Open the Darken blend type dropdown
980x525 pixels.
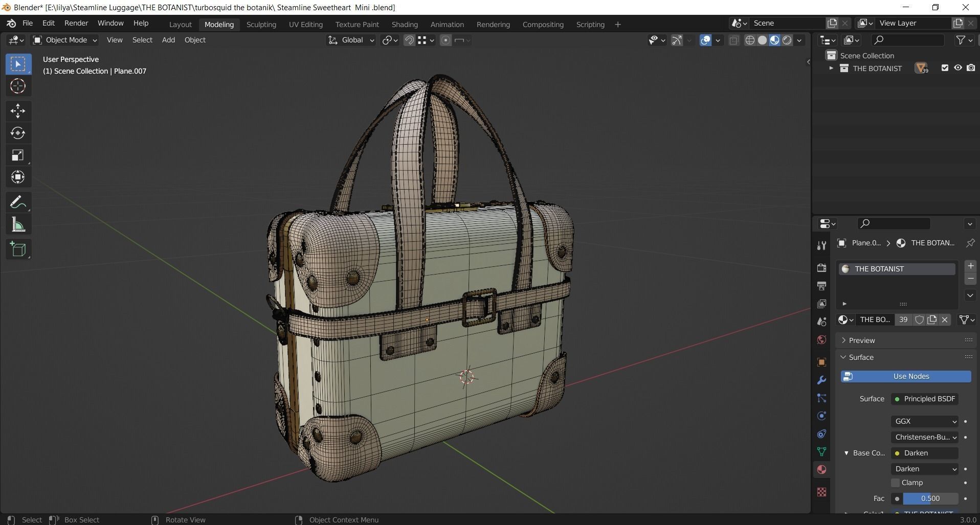pos(925,469)
